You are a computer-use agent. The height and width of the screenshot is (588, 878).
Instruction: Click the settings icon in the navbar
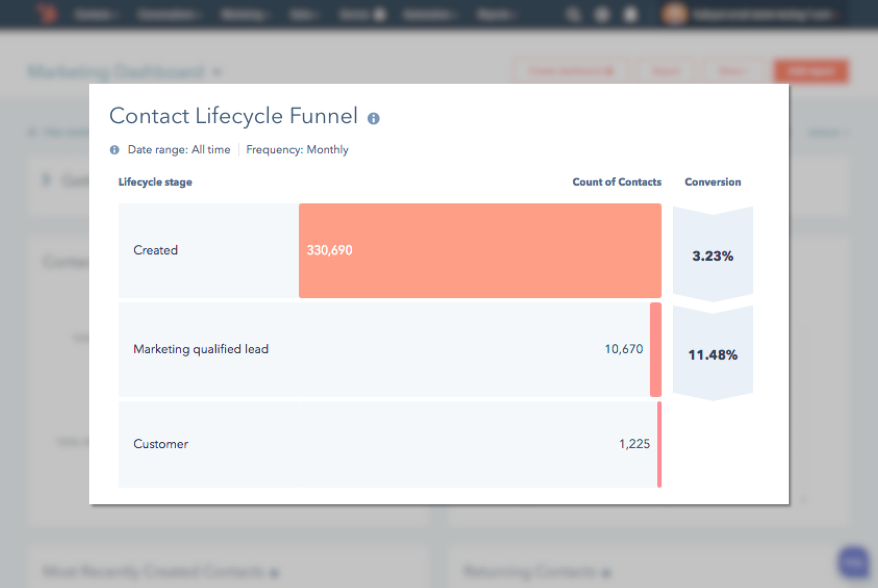602,14
